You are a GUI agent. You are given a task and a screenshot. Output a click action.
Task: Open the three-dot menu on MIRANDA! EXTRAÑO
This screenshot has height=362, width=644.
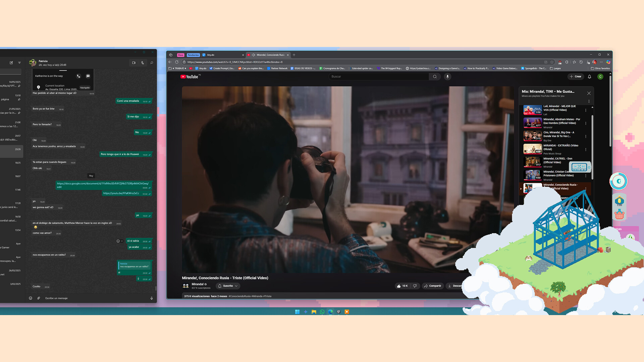[586, 149]
